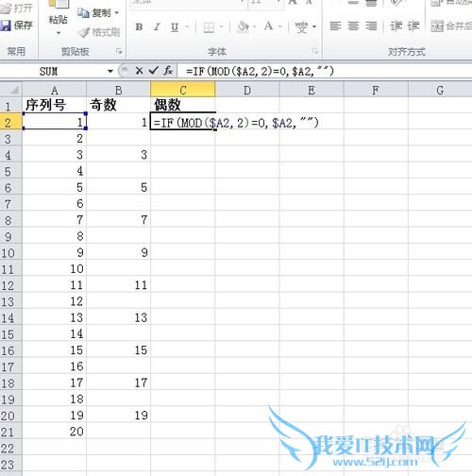This screenshot has width=472, height=476.
Task: Open the 字体 font dialog launcher
Action: coord(314,51)
